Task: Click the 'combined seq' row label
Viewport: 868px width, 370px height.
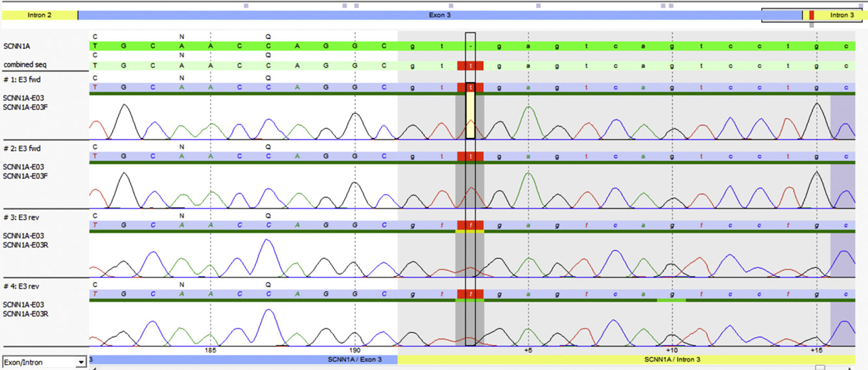Action: (25, 65)
